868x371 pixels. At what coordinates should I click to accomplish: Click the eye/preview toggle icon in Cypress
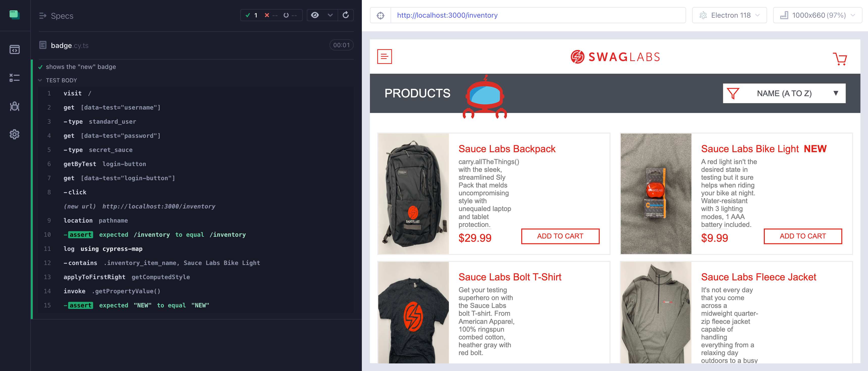[315, 15]
